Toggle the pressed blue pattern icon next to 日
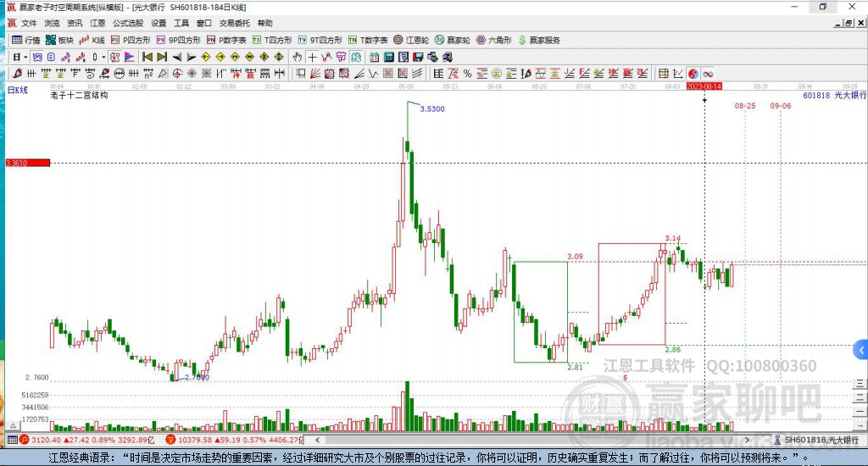The width and height of the screenshot is (868, 466). pos(37,57)
